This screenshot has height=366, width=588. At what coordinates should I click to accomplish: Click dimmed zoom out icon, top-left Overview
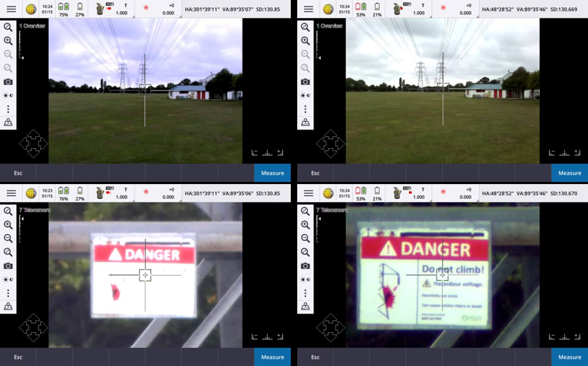click(8, 54)
